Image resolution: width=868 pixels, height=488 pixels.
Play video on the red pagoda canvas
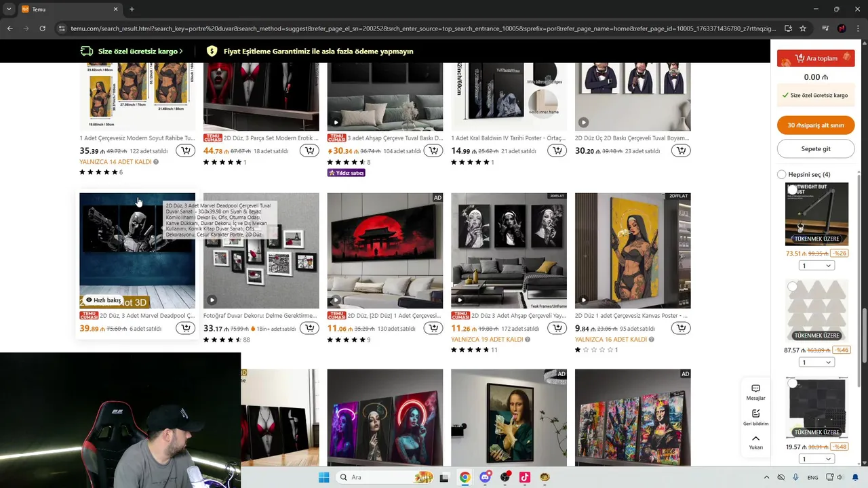coord(336,300)
